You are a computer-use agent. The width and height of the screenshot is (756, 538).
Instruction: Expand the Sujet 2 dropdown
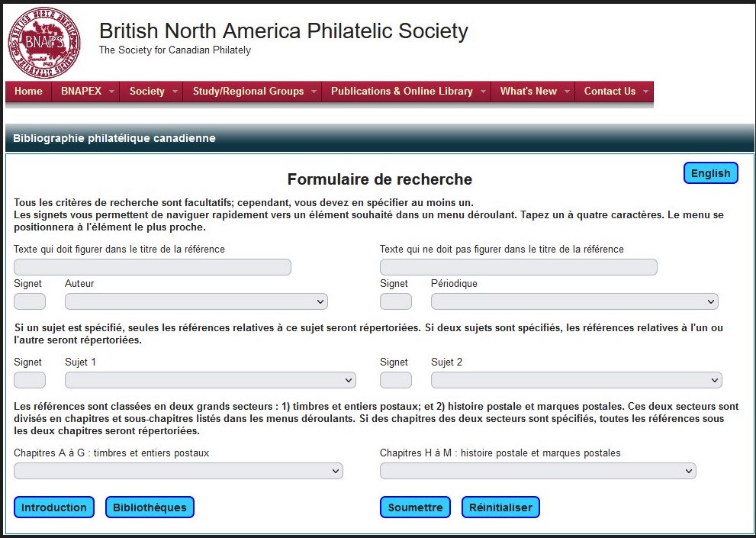pyautogui.click(x=576, y=380)
